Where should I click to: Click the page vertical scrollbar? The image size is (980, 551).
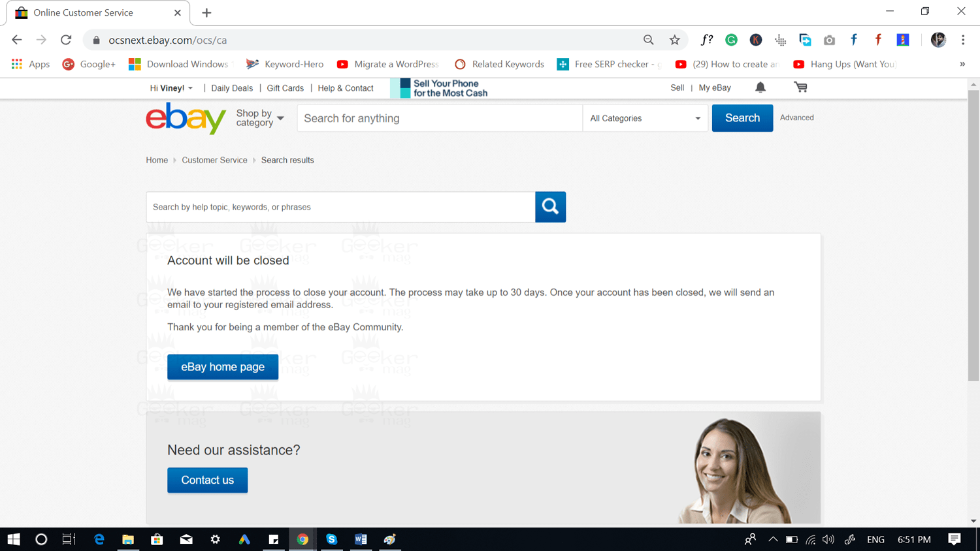(973, 235)
